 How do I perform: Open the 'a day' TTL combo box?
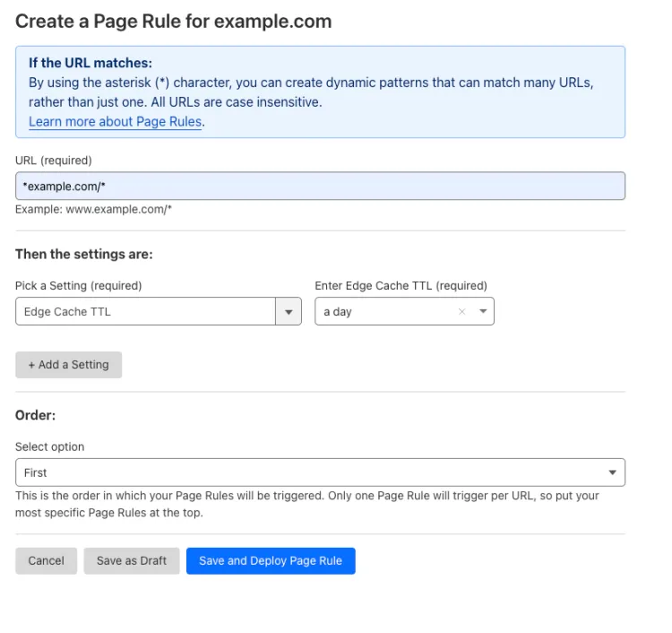tap(385, 312)
